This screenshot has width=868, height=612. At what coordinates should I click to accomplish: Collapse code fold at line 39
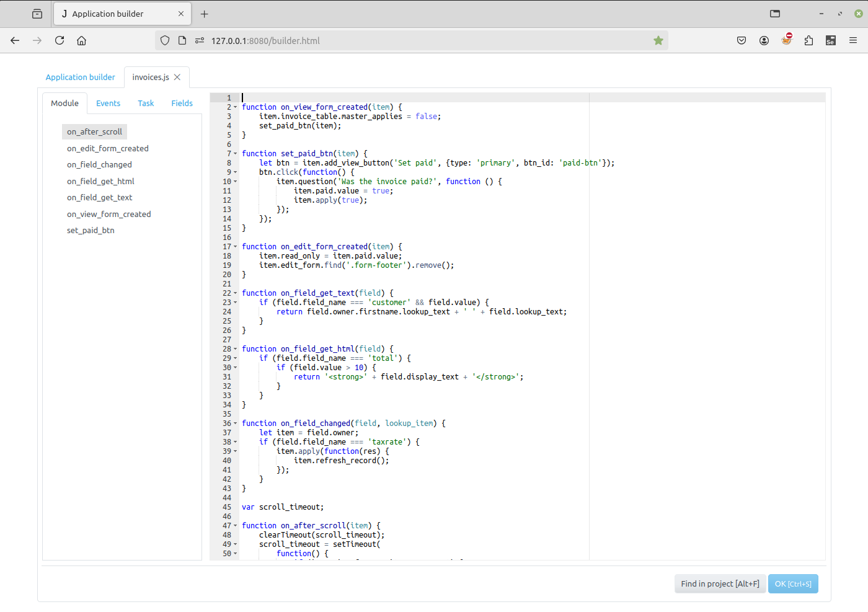click(x=236, y=451)
